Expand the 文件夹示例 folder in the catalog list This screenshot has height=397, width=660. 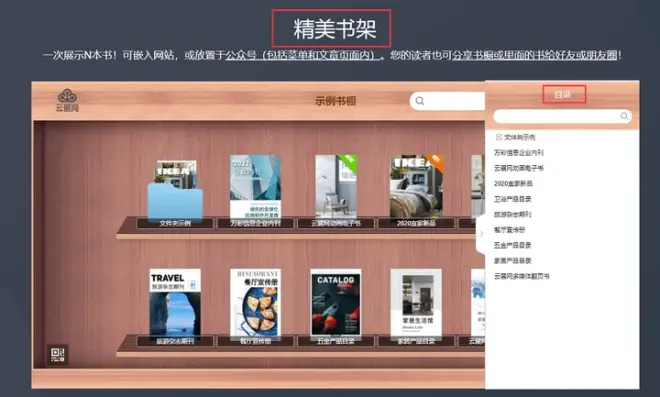[499, 137]
